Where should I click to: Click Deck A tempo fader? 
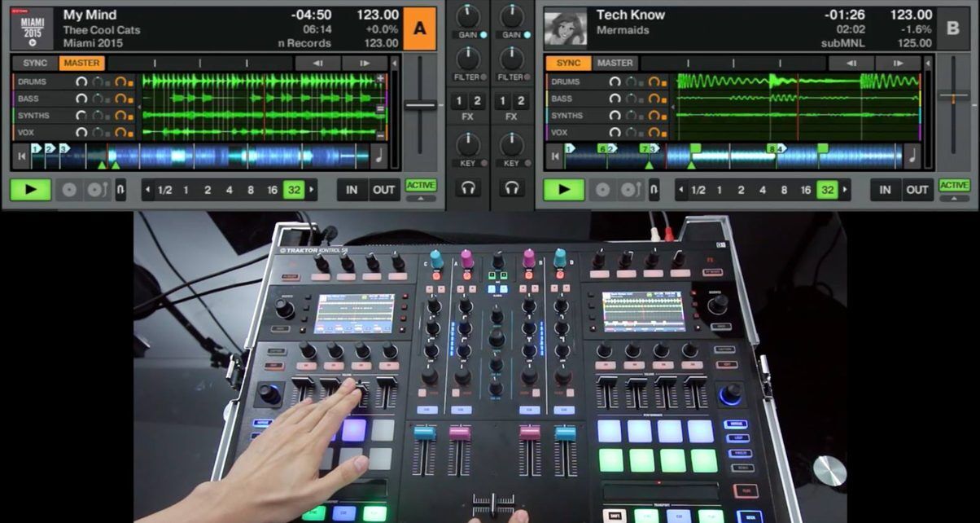point(421,104)
